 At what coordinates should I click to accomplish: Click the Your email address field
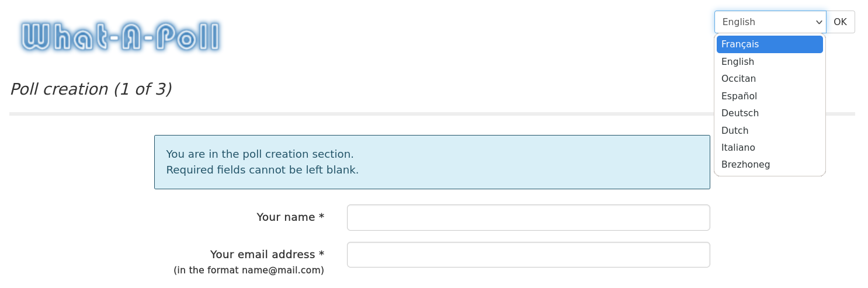tap(529, 255)
